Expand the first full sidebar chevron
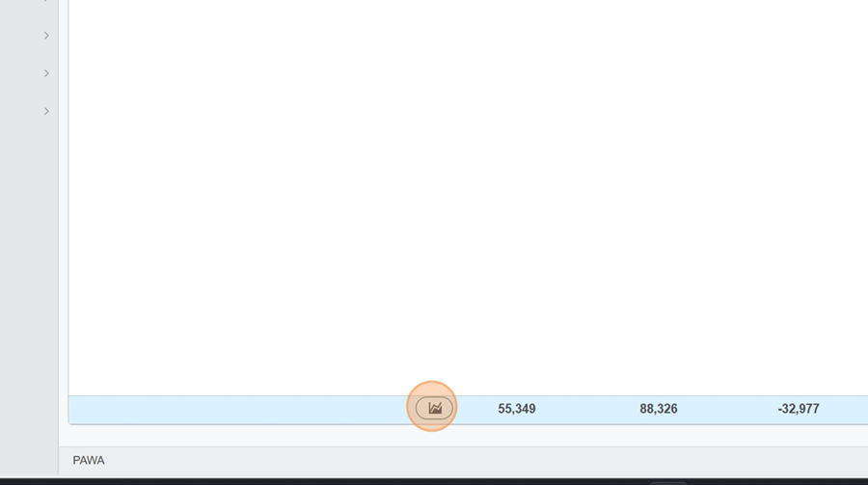 pyautogui.click(x=46, y=36)
